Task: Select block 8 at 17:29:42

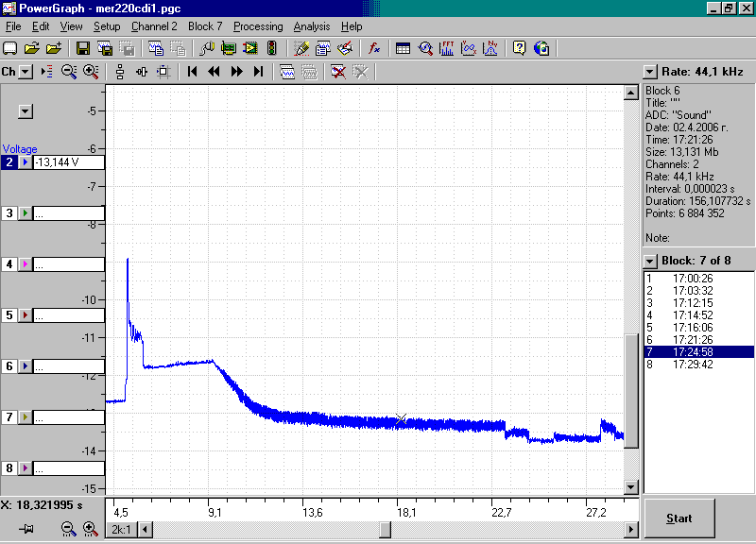Action: coord(698,365)
